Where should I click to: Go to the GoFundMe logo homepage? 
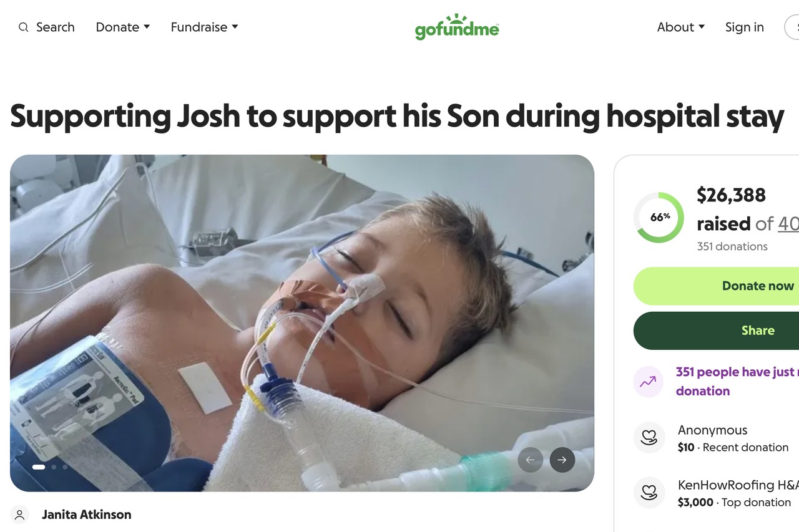click(457, 27)
